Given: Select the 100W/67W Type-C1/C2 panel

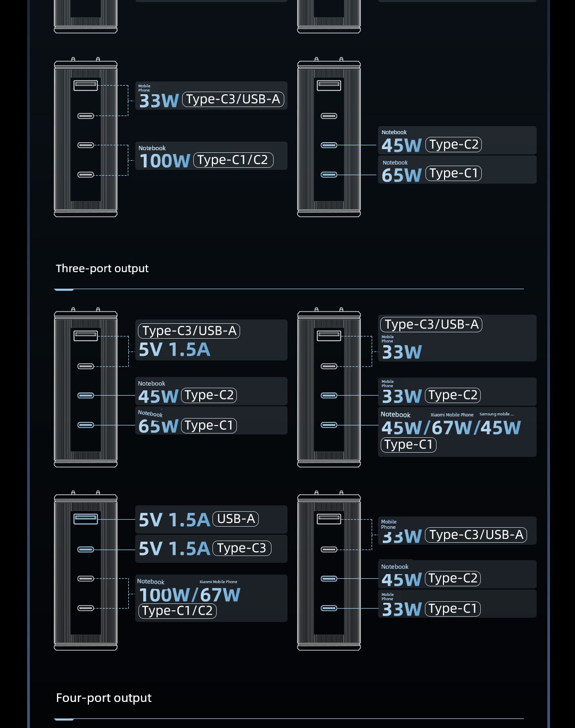Looking at the screenshot, I should point(211,598).
